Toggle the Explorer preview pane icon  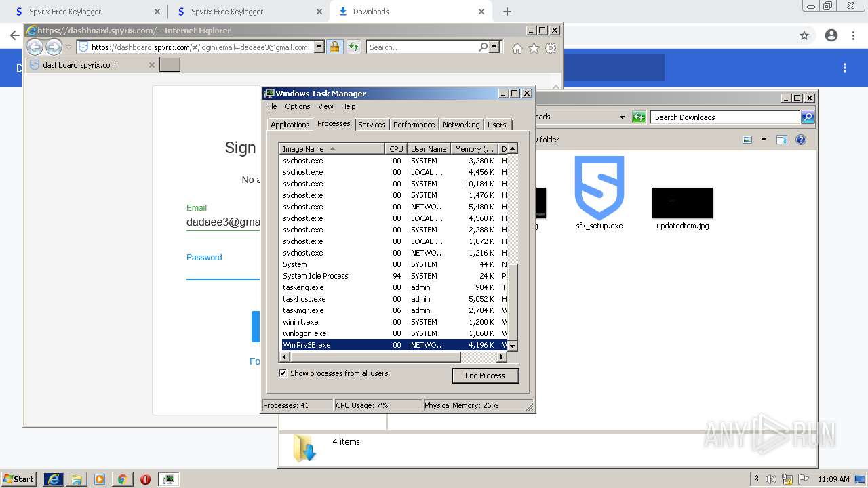click(782, 140)
